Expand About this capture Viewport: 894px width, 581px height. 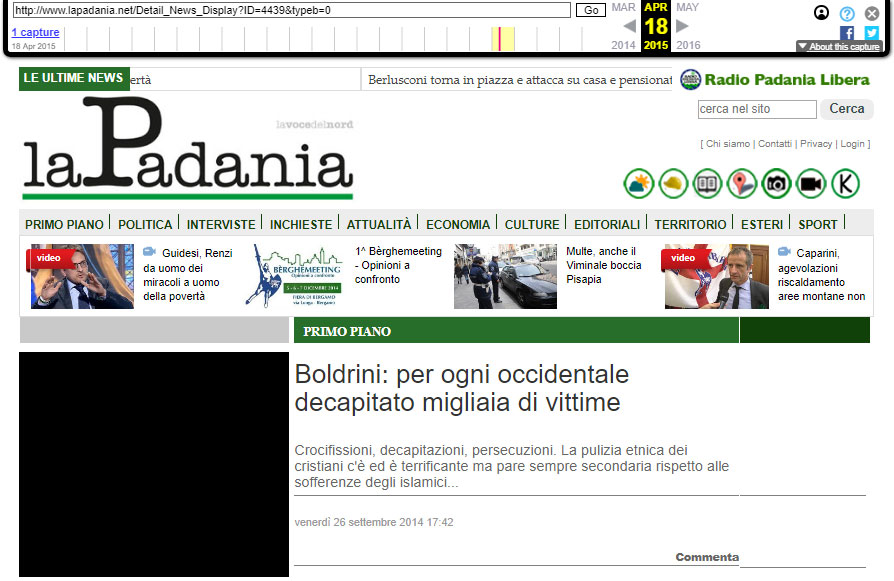coord(839,47)
